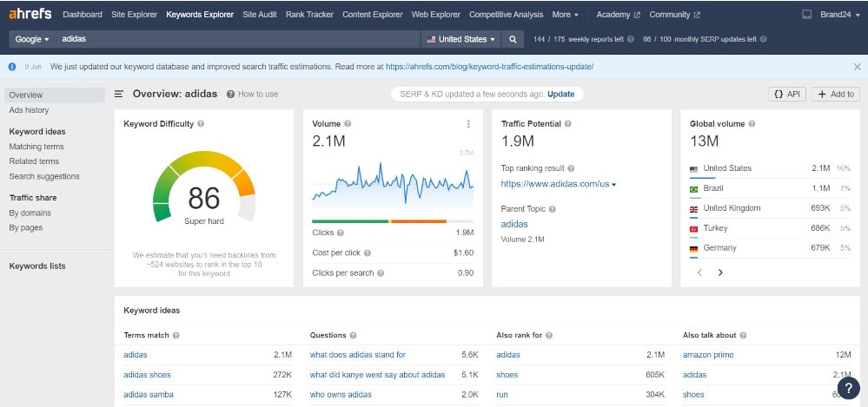This screenshot has width=868, height=407.
Task: Select Ads history in the sidebar
Action: pyautogui.click(x=29, y=110)
